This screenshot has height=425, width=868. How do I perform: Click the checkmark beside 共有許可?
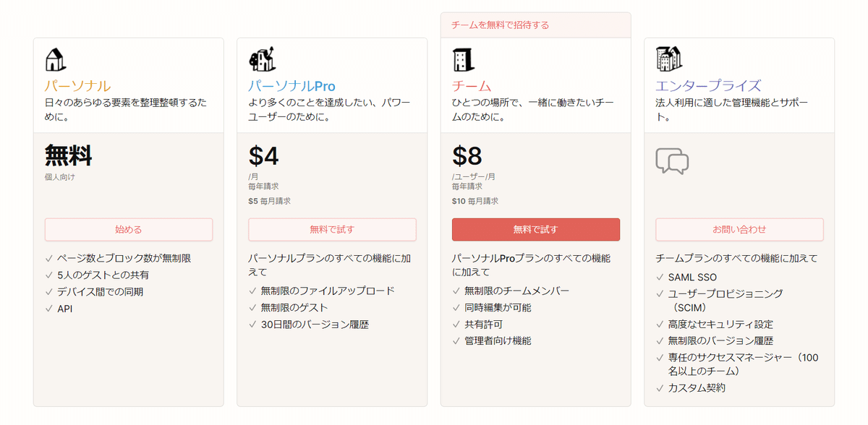click(x=456, y=325)
